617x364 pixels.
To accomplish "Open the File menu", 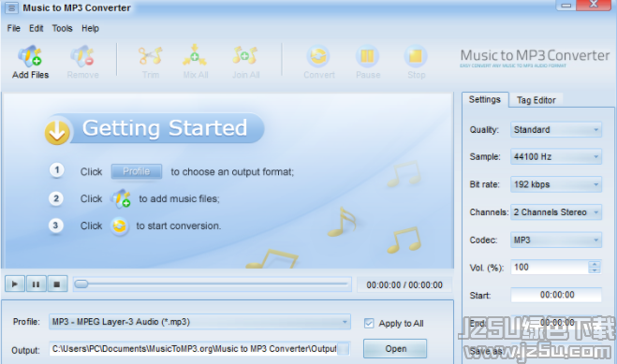I will coord(13,28).
